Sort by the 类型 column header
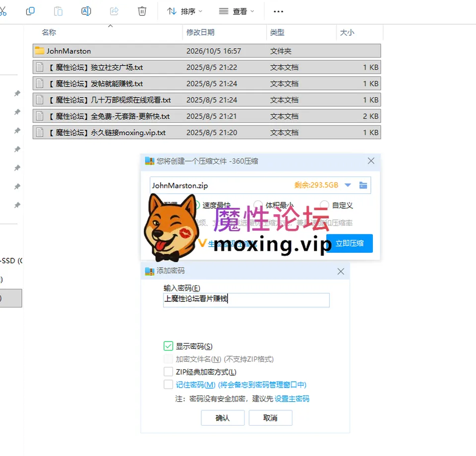 click(277, 32)
